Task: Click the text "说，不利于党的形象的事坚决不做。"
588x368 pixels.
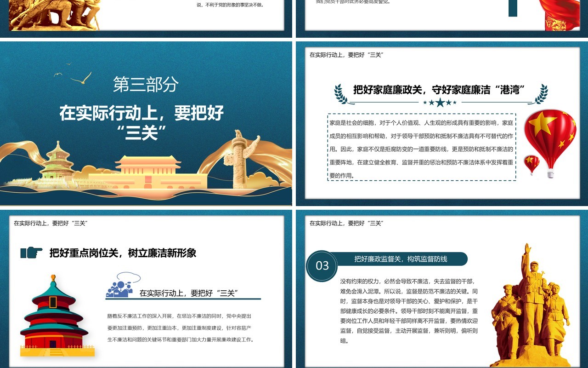Action: [230, 5]
